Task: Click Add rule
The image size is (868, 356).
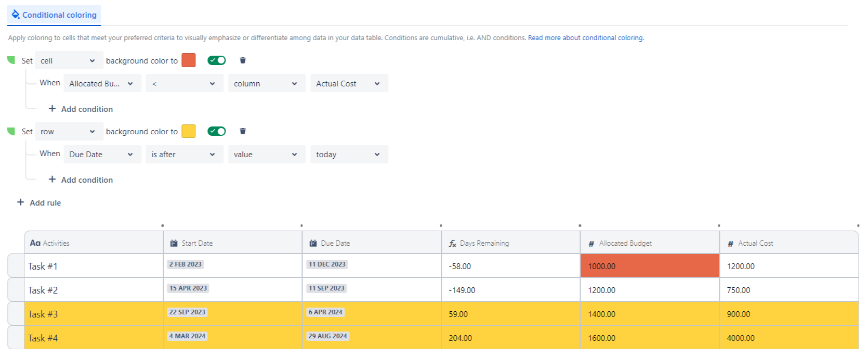Action: [39, 202]
